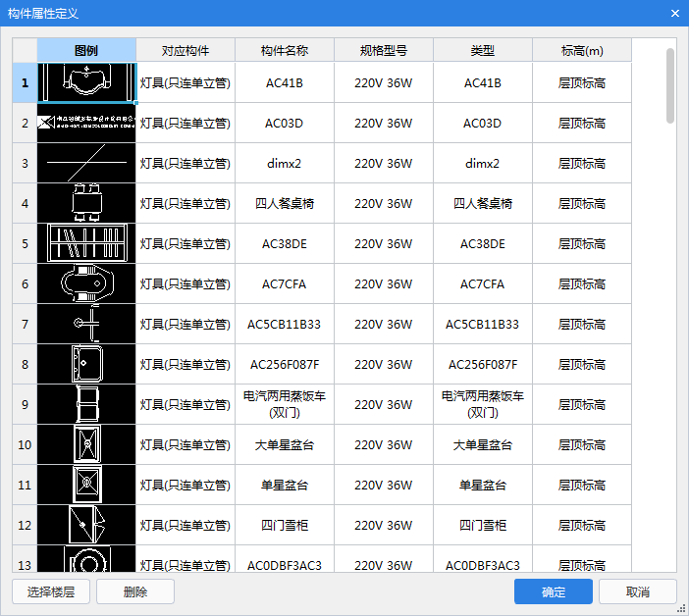This screenshot has width=689, height=616.
Task: Open 层顶标高 elevation cell in row 5
Action: pos(582,244)
